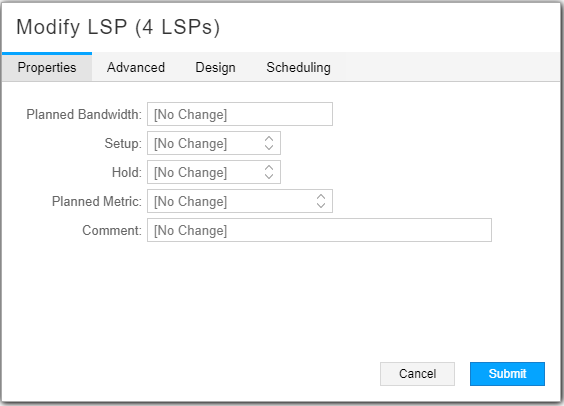This screenshot has height=406, width=564.
Task: Click the Setup label
Action: coord(123,143)
